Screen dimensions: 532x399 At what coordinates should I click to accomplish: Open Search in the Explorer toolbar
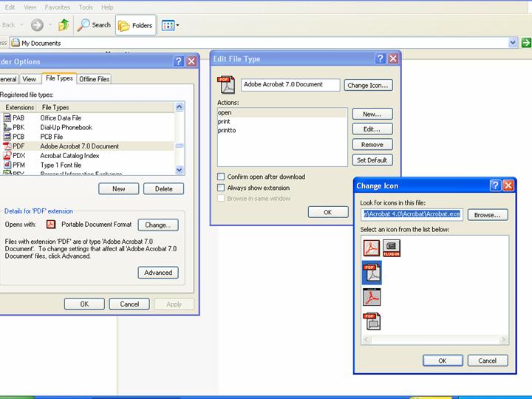[x=94, y=25]
